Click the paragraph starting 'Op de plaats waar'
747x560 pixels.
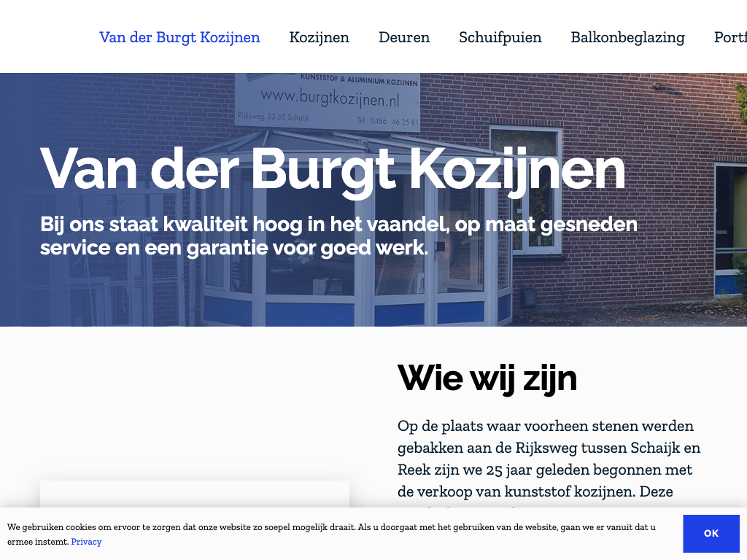[x=549, y=459]
